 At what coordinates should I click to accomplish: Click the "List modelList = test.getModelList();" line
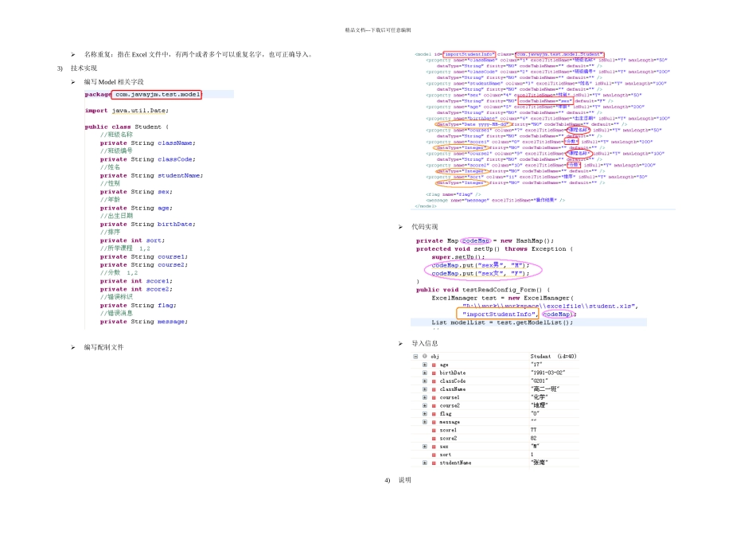[x=502, y=322]
